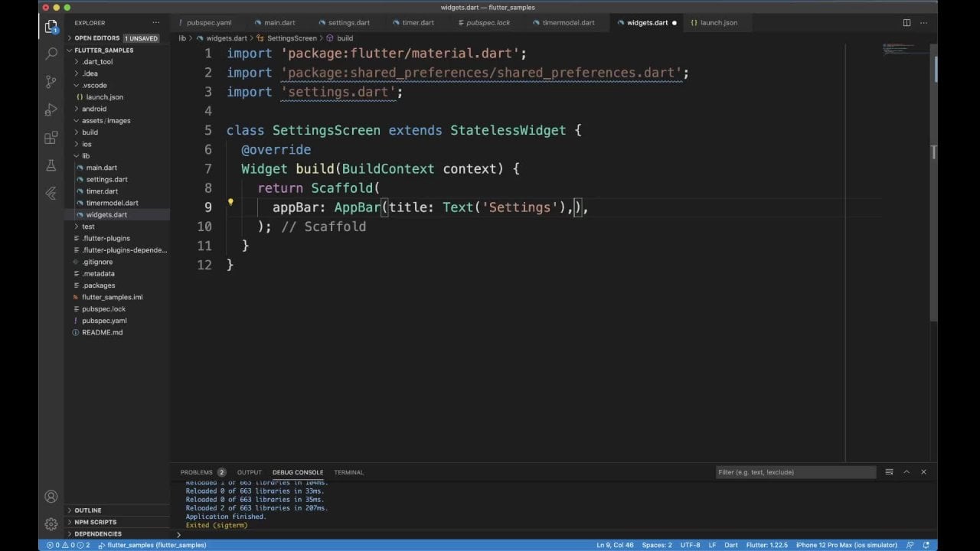Click the iPhone 12 Pro Max device selector
The width and height of the screenshot is (980, 551).
coord(846,545)
